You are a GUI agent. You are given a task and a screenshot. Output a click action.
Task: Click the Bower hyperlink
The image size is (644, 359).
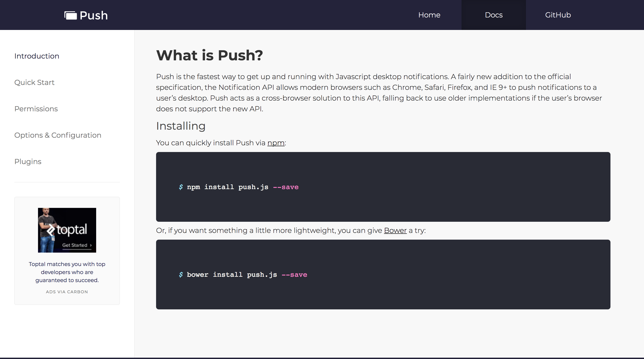(x=395, y=230)
